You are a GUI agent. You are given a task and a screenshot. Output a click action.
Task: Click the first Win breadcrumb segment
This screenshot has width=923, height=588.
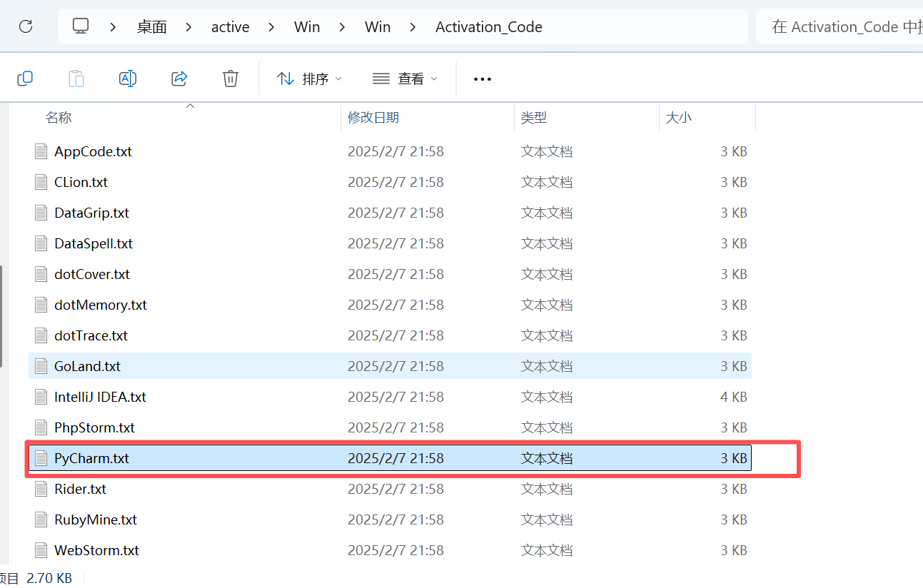[x=307, y=27]
